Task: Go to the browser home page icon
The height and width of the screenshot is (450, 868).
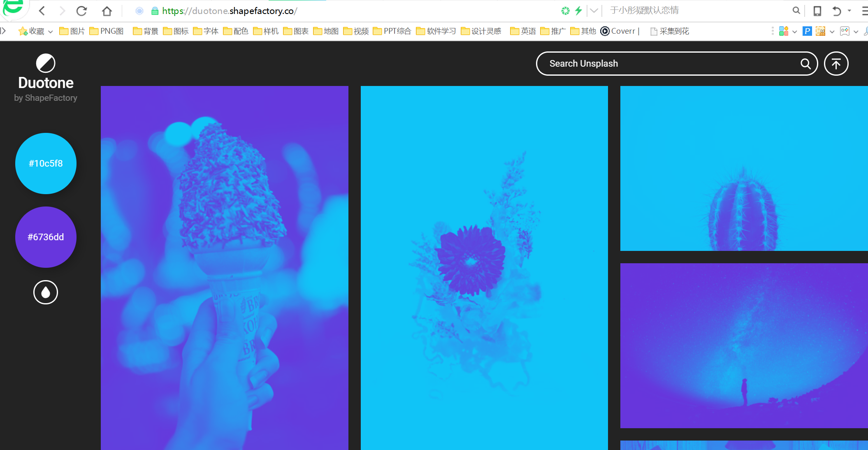Action: click(x=107, y=11)
